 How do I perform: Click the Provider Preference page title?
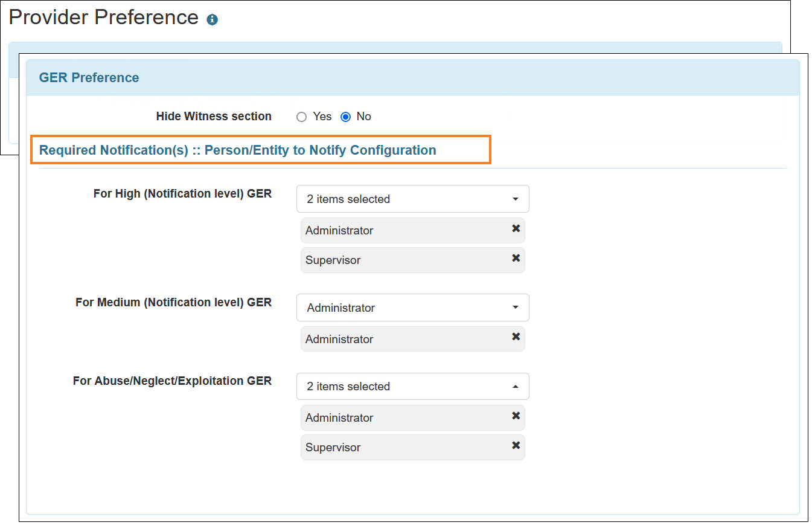click(104, 17)
